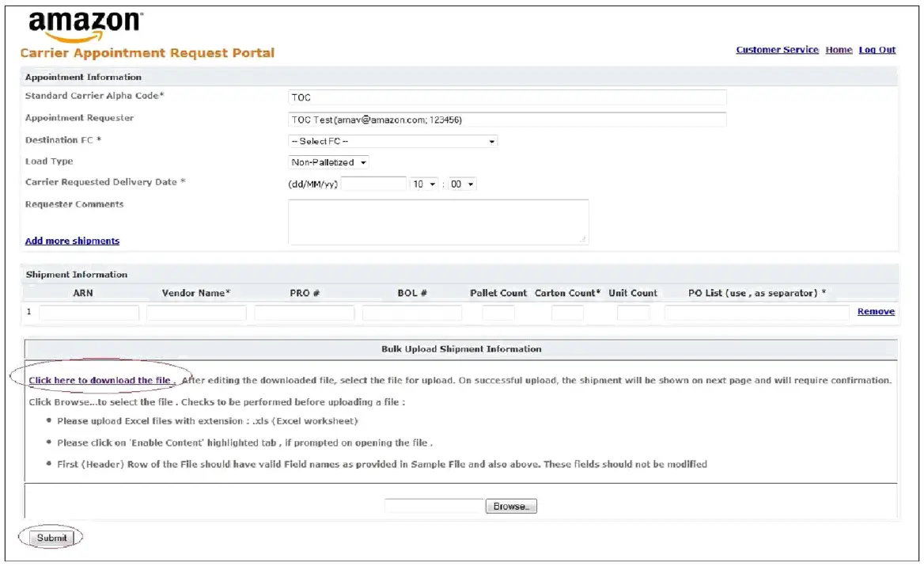Image resolution: width=924 pixels, height=570 pixels.
Task: Open the Customer Service page
Action: pos(777,49)
